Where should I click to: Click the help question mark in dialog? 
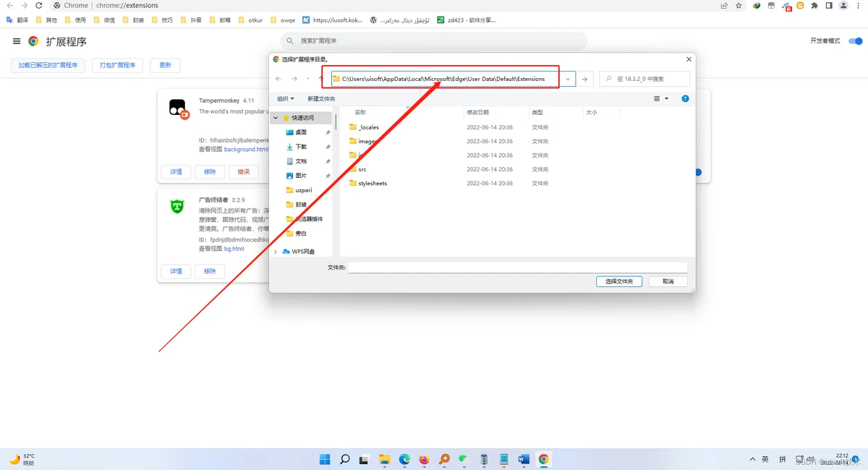685,98
